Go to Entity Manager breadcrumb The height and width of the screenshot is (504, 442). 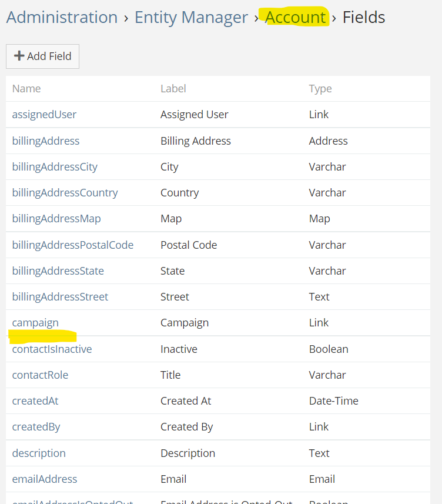click(191, 18)
